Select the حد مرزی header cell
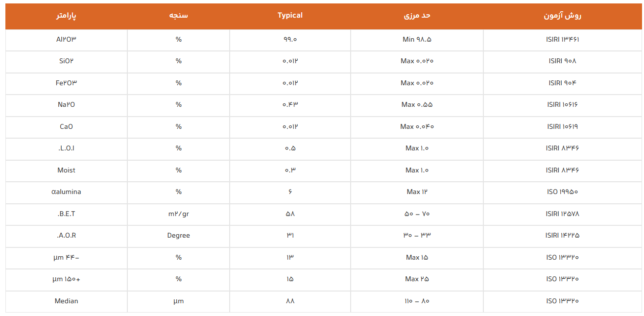The height and width of the screenshot is (316, 644). point(417,16)
